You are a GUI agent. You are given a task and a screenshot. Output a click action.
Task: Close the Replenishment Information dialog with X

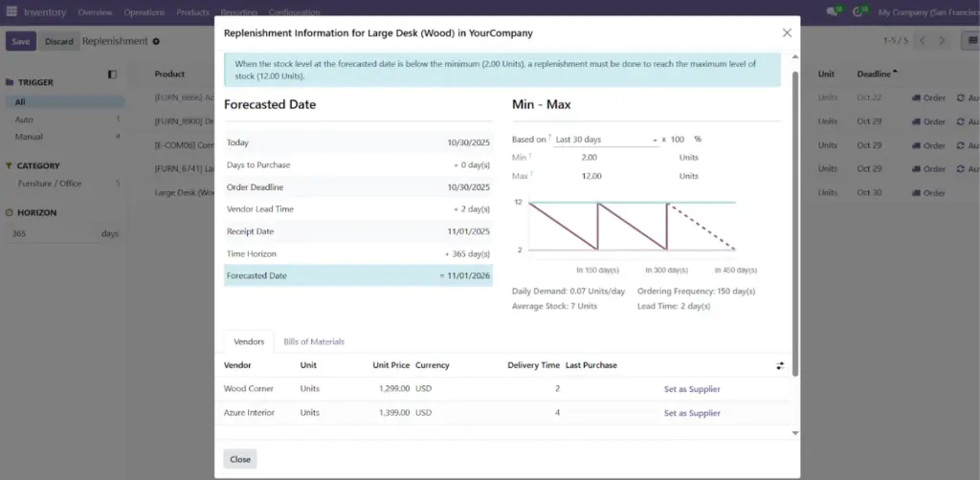[x=787, y=33]
